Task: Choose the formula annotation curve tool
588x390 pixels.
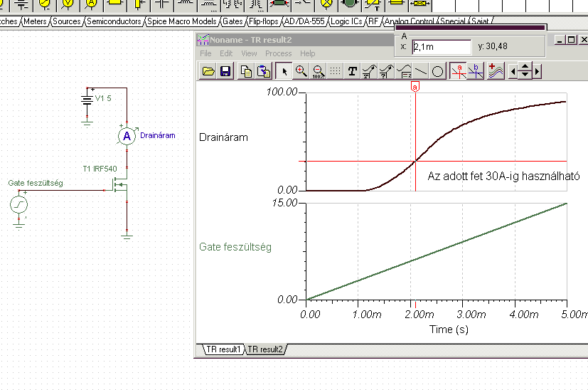Action: pos(404,71)
